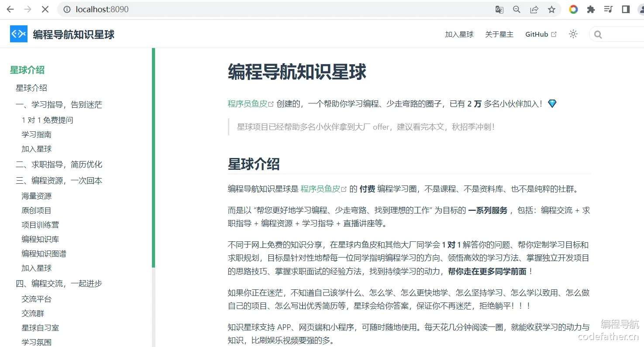The image size is (644, 347).
Task: Select 交流平台 in the sidebar
Action: (37, 299)
